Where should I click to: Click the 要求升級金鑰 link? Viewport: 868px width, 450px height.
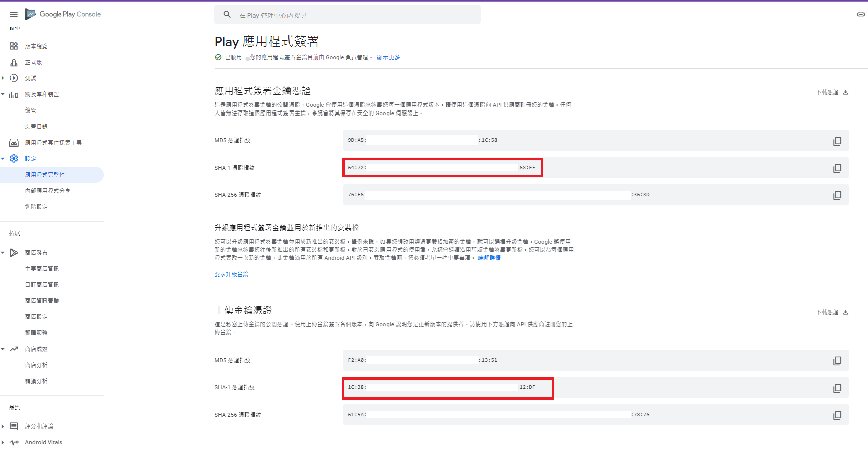coord(231,274)
